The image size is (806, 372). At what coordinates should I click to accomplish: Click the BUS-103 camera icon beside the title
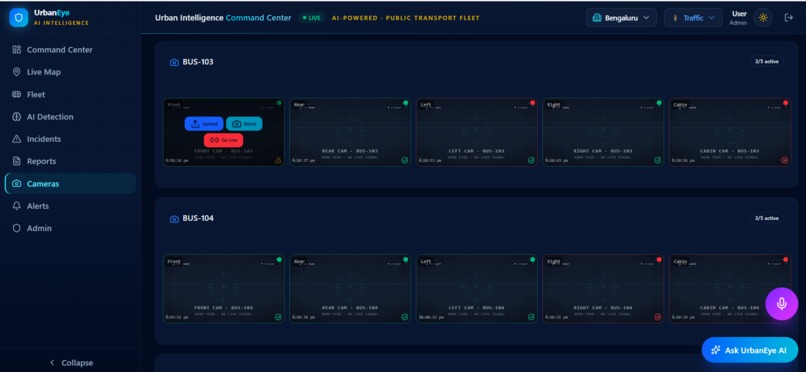pos(174,62)
